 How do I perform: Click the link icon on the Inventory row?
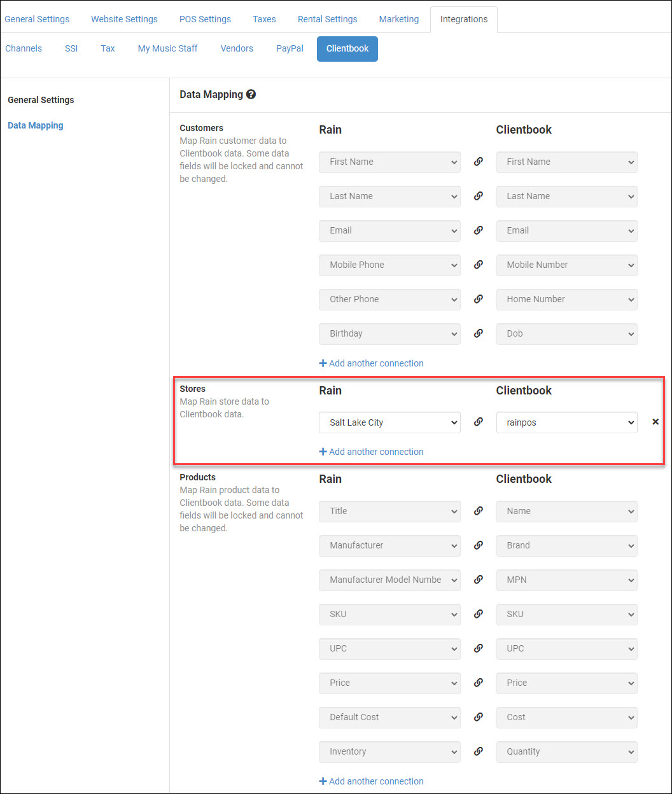point(479,751)
